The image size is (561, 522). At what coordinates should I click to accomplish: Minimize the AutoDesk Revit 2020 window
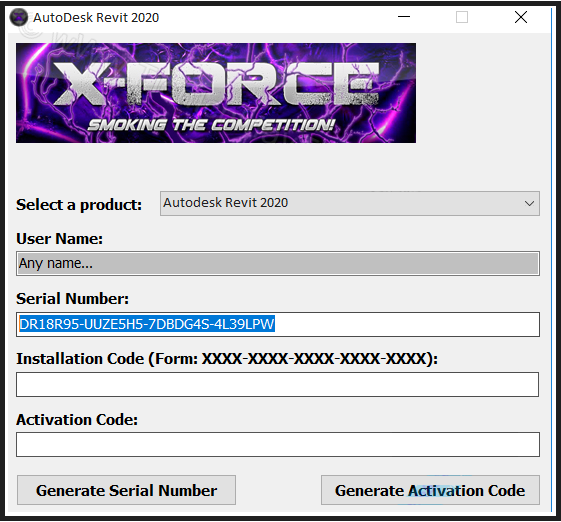coord(404,17)
